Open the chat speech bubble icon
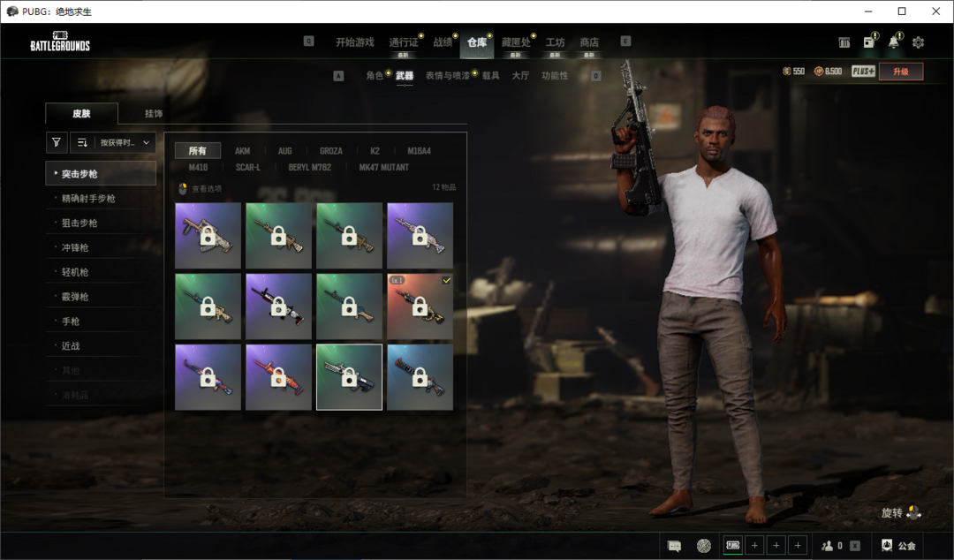 pyautogui.click(x=674, y=546)
